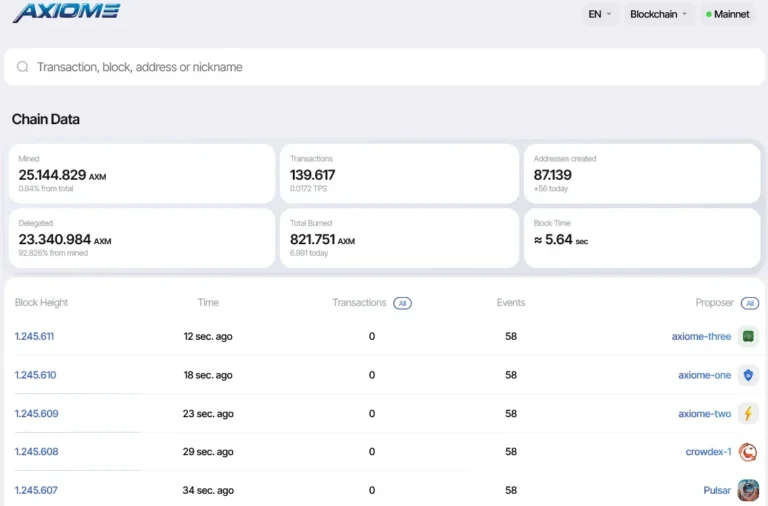Viewport: 768px width, 506px height.
Task: Click the '+56 today' text
Action: pos(551,189)
